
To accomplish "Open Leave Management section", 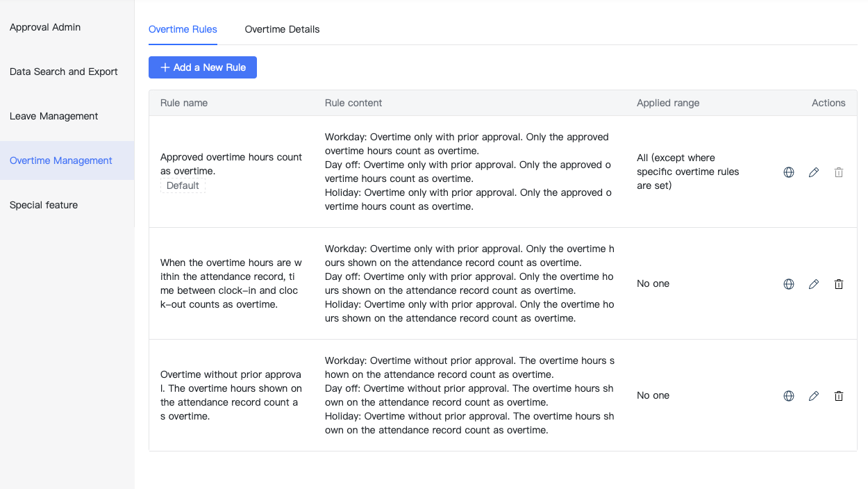I will click(54, 116).
